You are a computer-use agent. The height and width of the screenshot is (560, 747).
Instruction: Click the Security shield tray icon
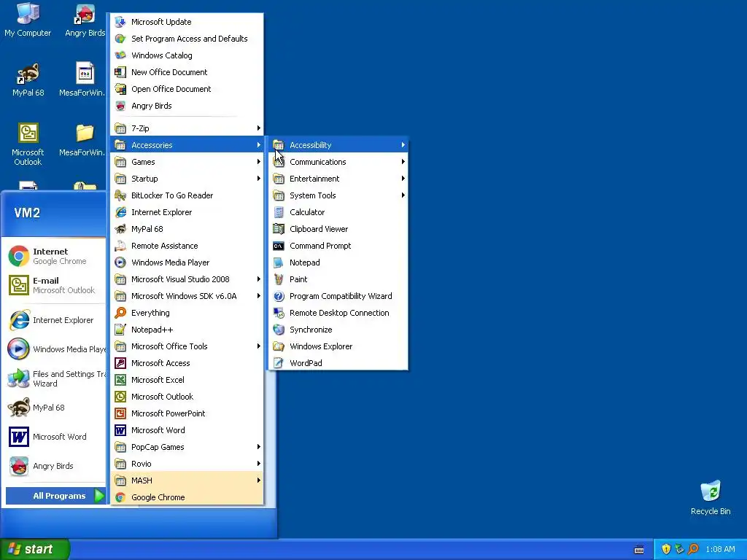pos(666,549)
